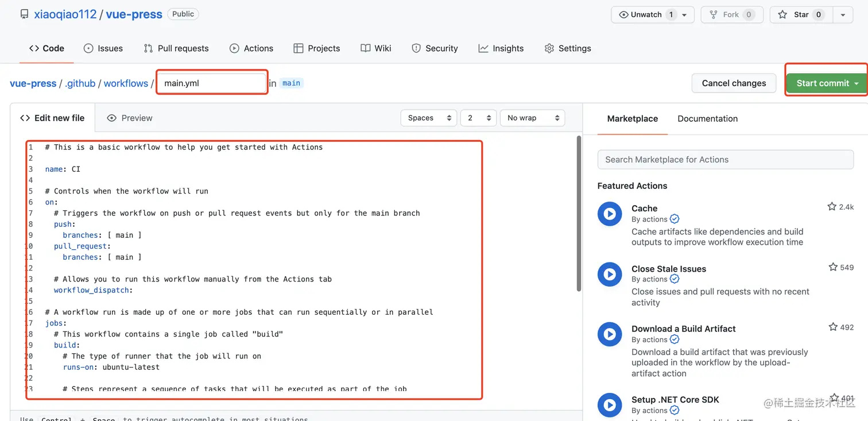
Task: Click the star icon beside 549
Action: pos(833,266)
